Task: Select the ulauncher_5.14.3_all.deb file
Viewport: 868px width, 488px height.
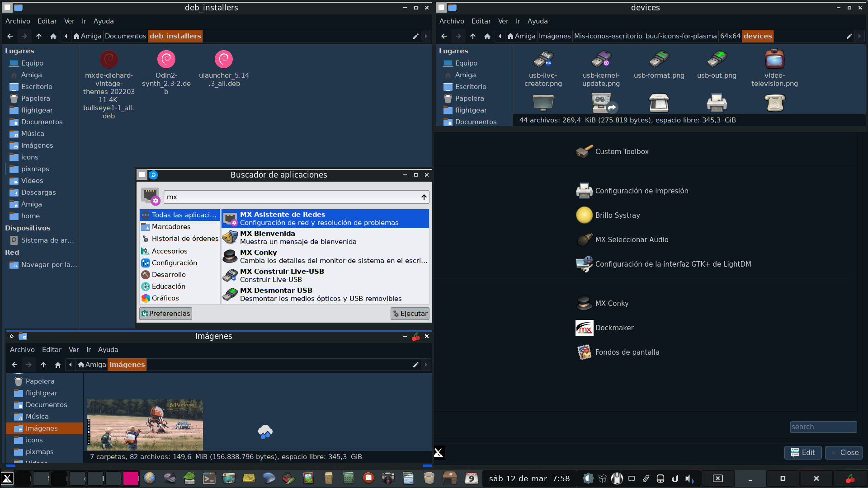Action: [x=224, y=68]
